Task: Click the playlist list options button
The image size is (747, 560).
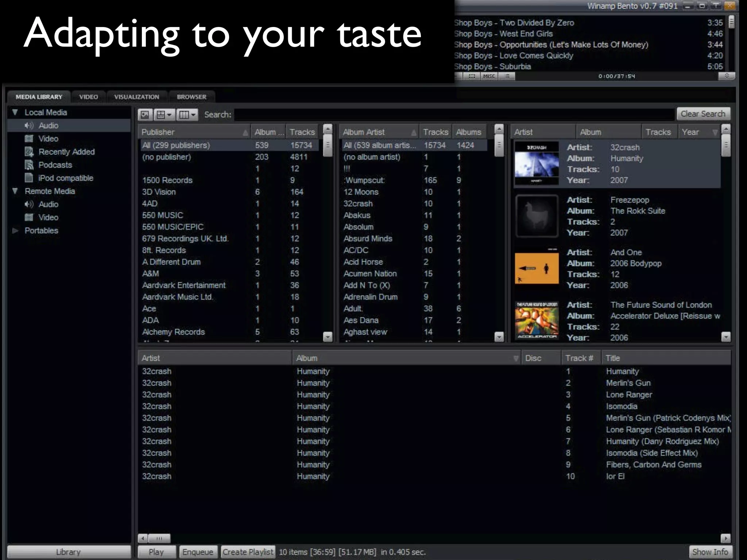Action: [x=507, y=76]
